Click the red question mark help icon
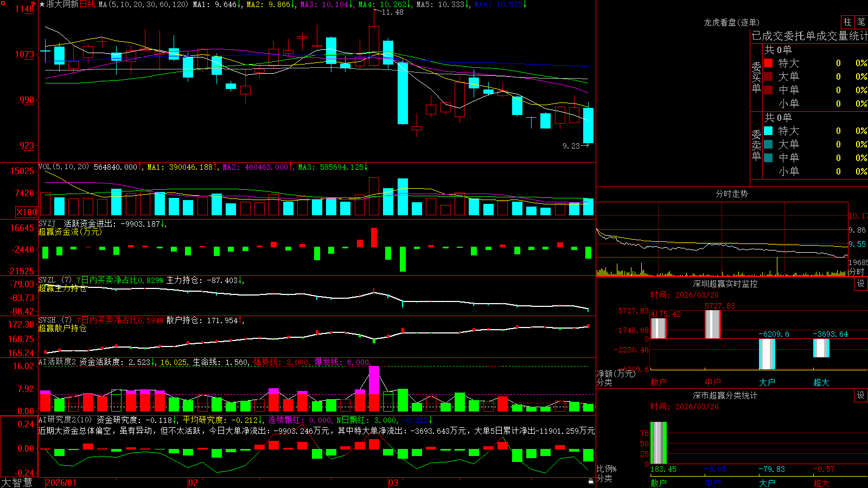Screen dimensions: 868x488 pos(34,4)
